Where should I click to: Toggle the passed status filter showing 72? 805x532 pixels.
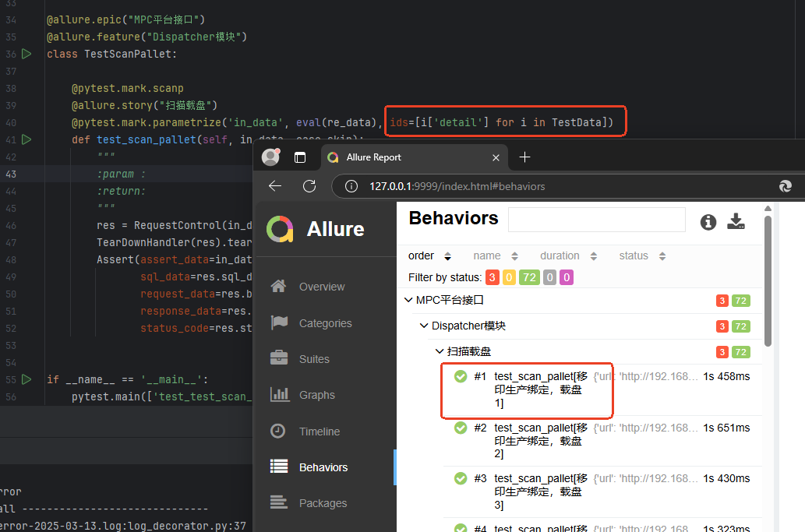point(529,277)
